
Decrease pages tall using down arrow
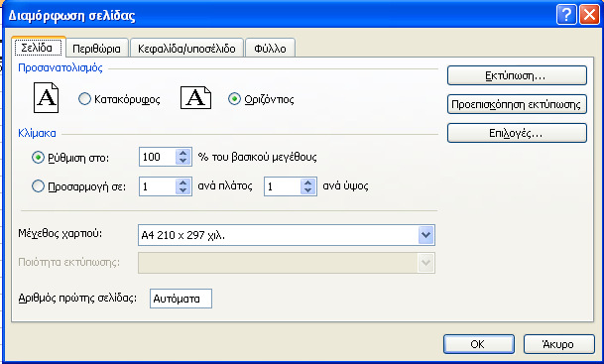[308, 190]
